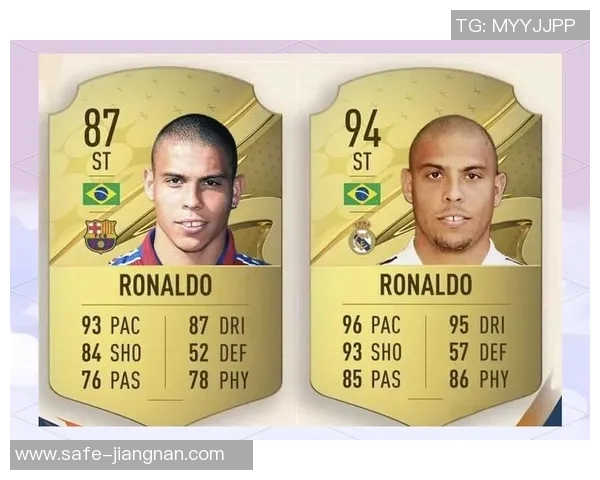Screen dimensions: 600x480
Task: Click the 84 SHO stat on the left card
Action: pos(111,353)
